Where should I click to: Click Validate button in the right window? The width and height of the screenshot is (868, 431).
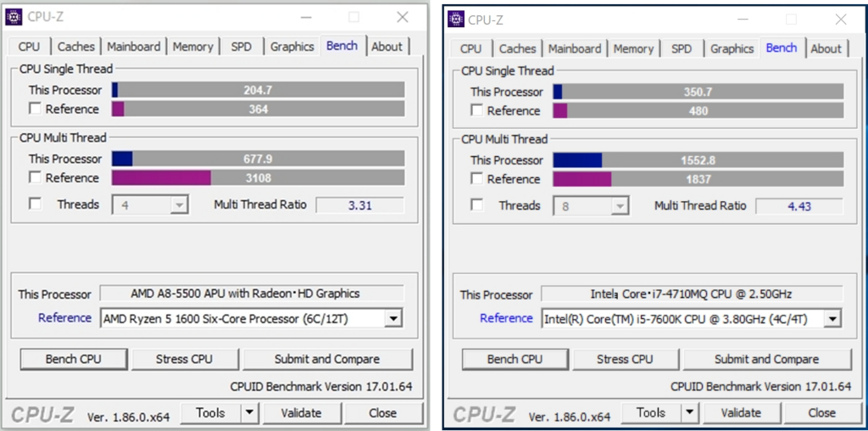(741, 412)
